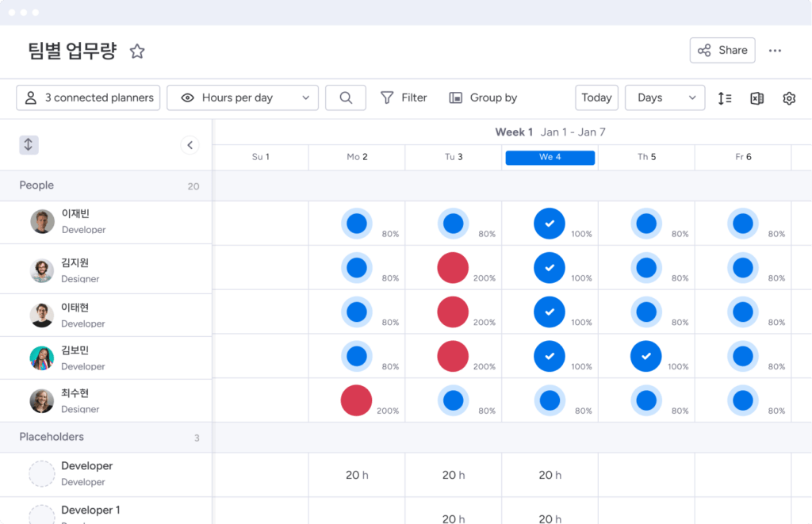This screenshot has width=812, height=524.
Task: Open the Filter tool
Action: coord(404,98)
